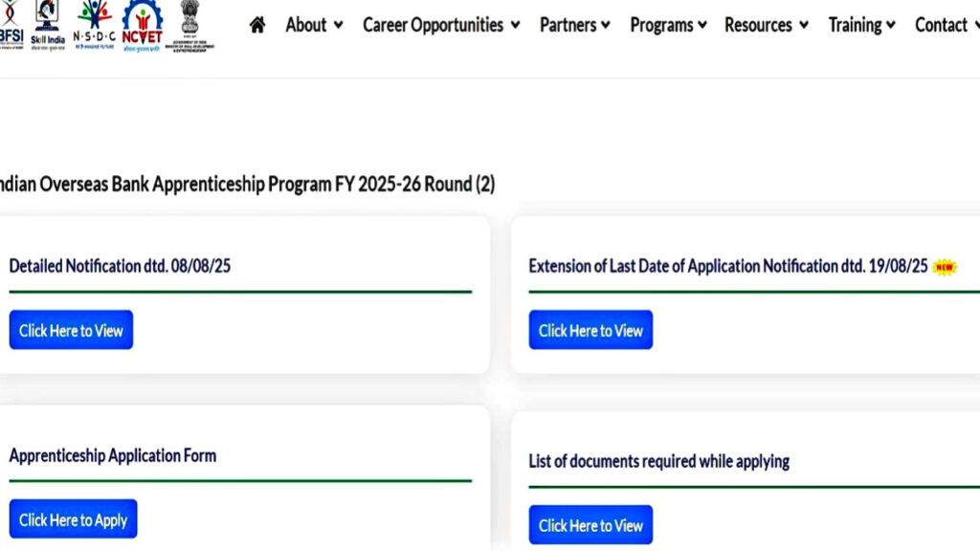View the Extension of Last Date notification
980x551 pixels.
click(x=590, y=330)
